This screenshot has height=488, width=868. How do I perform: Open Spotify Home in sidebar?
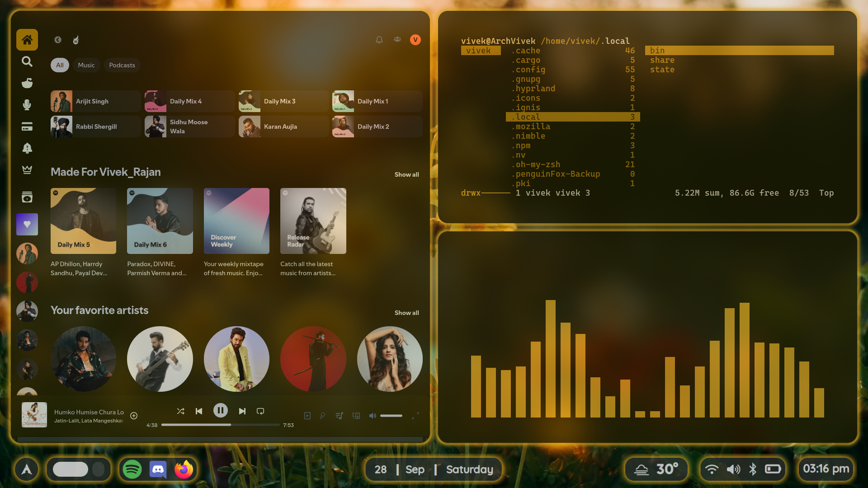(27, 40)
